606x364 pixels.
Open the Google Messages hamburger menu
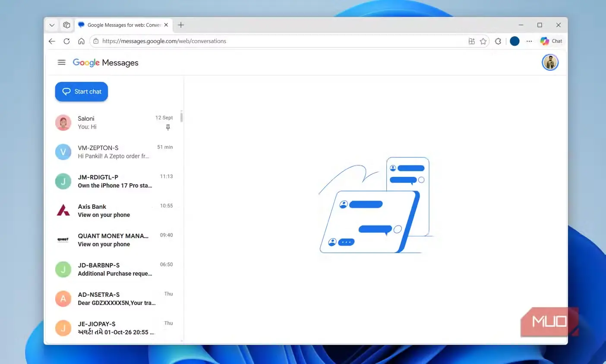[62, 63]
